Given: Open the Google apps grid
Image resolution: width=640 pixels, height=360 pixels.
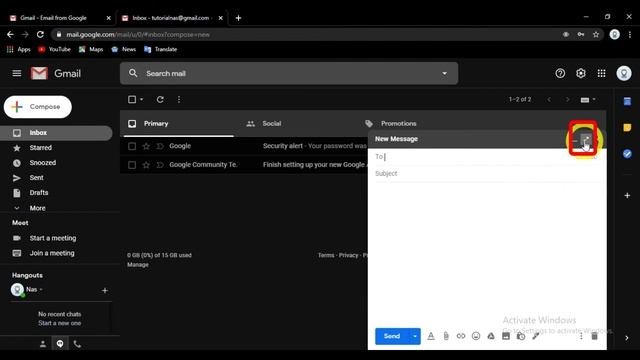Looking at the screenshot, I should click(x=602, y=73).
